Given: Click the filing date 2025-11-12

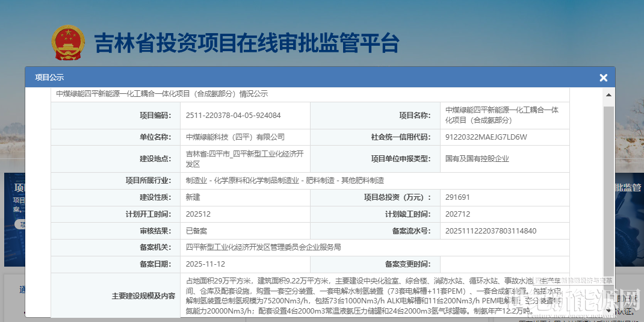Looking at the screenshot, I should click(205, 264).
